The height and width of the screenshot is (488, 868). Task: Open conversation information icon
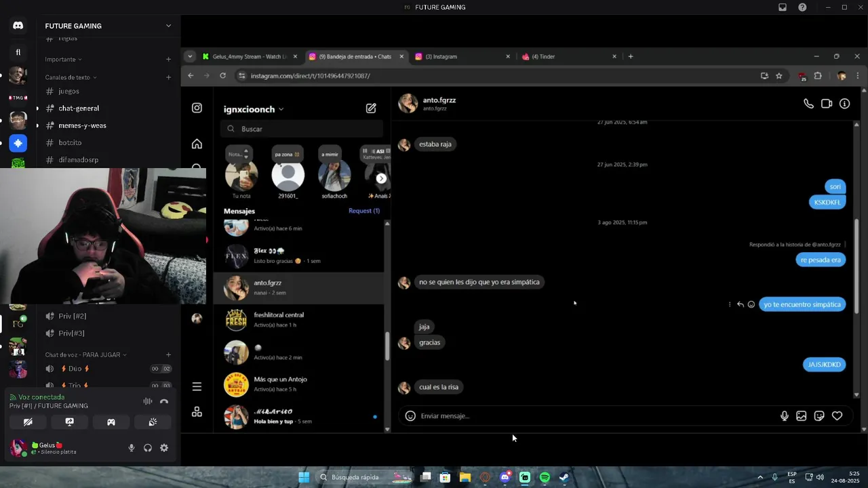tap(844, 104)
